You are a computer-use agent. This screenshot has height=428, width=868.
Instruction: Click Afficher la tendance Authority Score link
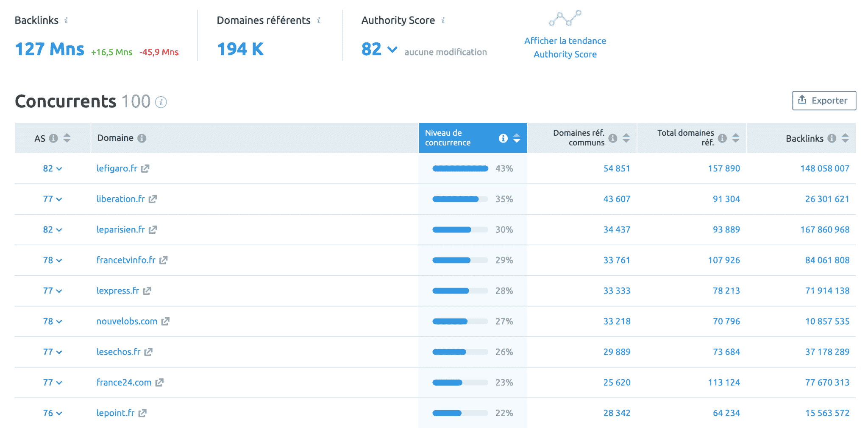tap(565, 48)
